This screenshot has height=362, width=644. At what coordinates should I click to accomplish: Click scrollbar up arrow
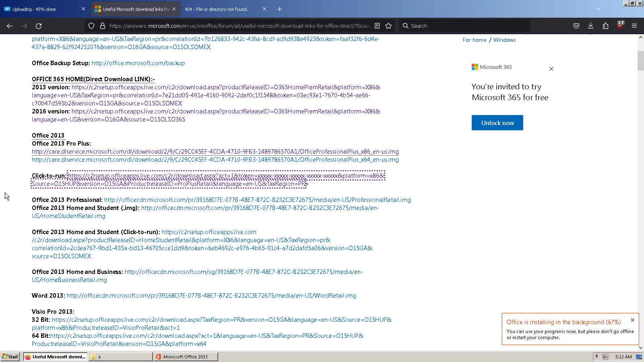(640, 37)
